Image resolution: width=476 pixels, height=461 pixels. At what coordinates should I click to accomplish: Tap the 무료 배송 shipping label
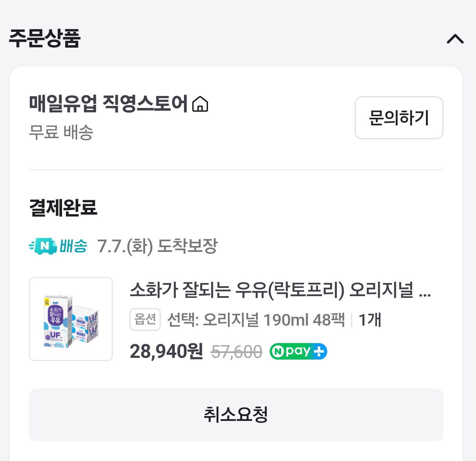[x=61, y=132]
